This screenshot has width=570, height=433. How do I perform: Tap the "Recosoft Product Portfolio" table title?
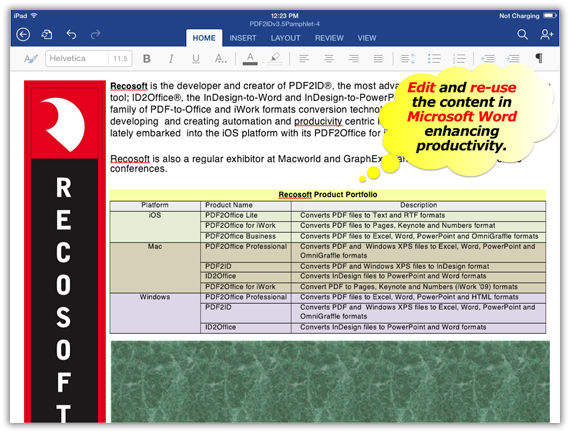pos(328,195)
